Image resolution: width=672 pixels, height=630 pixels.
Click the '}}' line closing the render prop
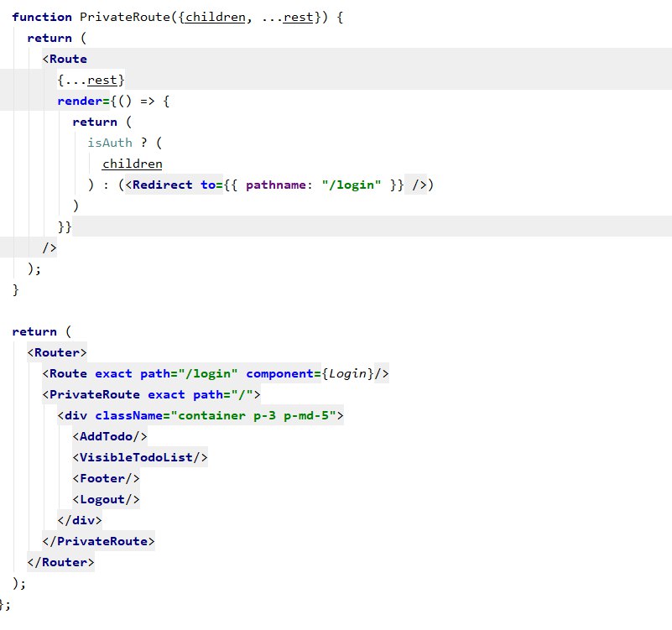[x=65, y=226]
